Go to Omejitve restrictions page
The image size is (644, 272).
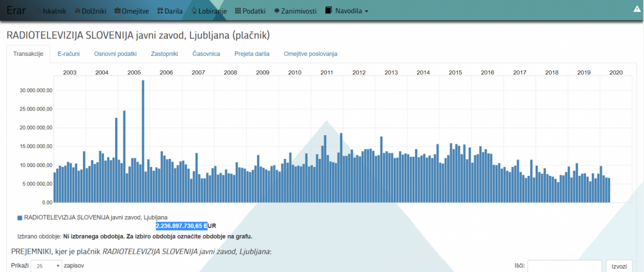pos(131,11)
